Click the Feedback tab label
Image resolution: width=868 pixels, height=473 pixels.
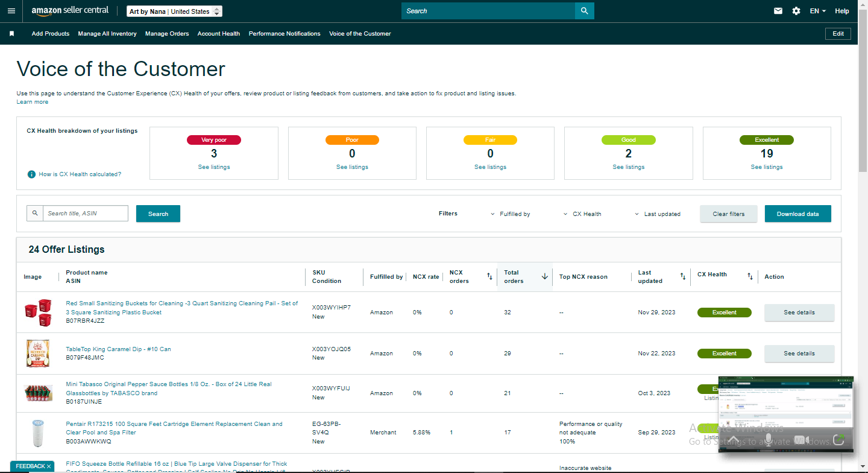(30, 466)
